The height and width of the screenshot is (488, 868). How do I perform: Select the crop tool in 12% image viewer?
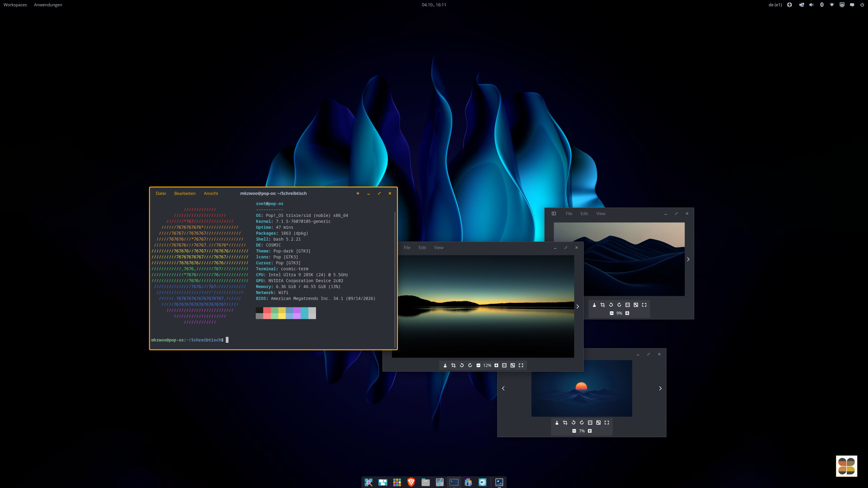click(x=453, y=365)
